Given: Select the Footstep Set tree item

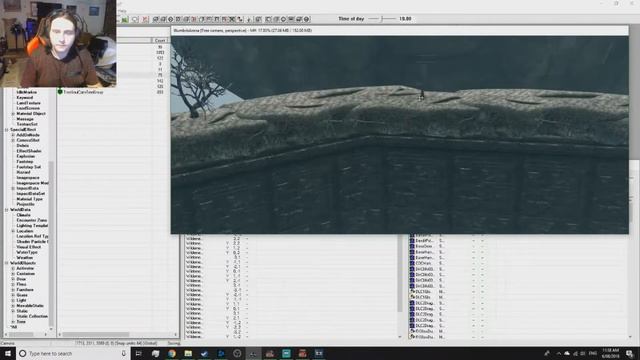Looking at the screenshot, I should pos(29,167).
